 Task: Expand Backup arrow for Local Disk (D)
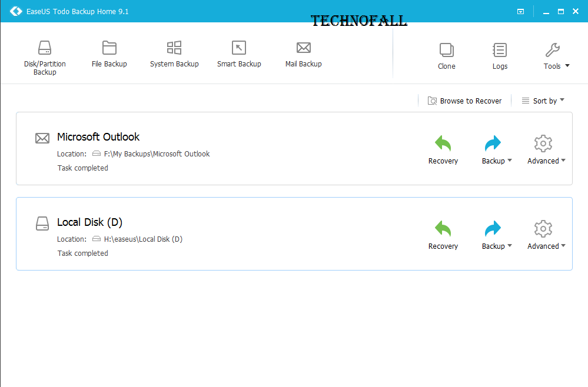click(510, 246)
